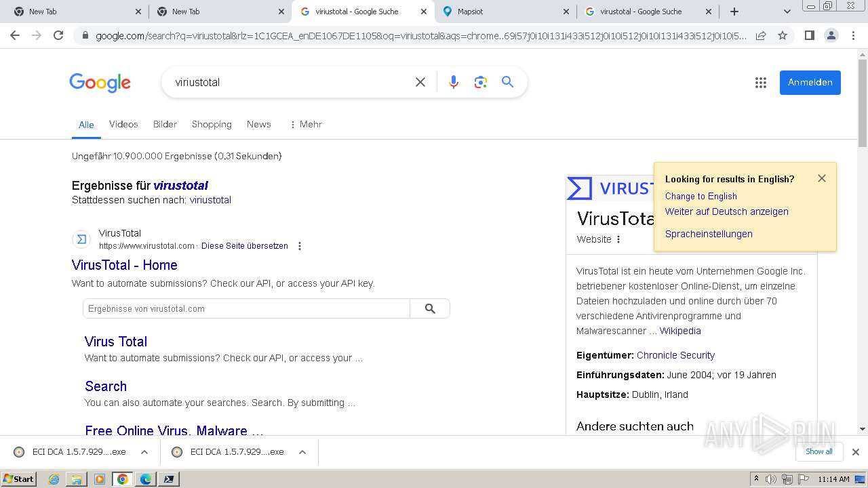Image resolution: width=868 pixels, height=488 pixels.
Task: Select the Shopping search filter
Action: 212,124
